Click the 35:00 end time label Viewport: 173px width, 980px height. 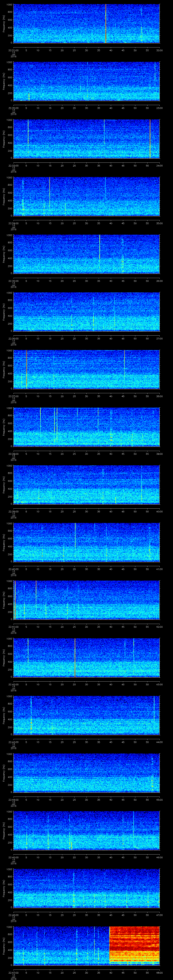point(159,223)
